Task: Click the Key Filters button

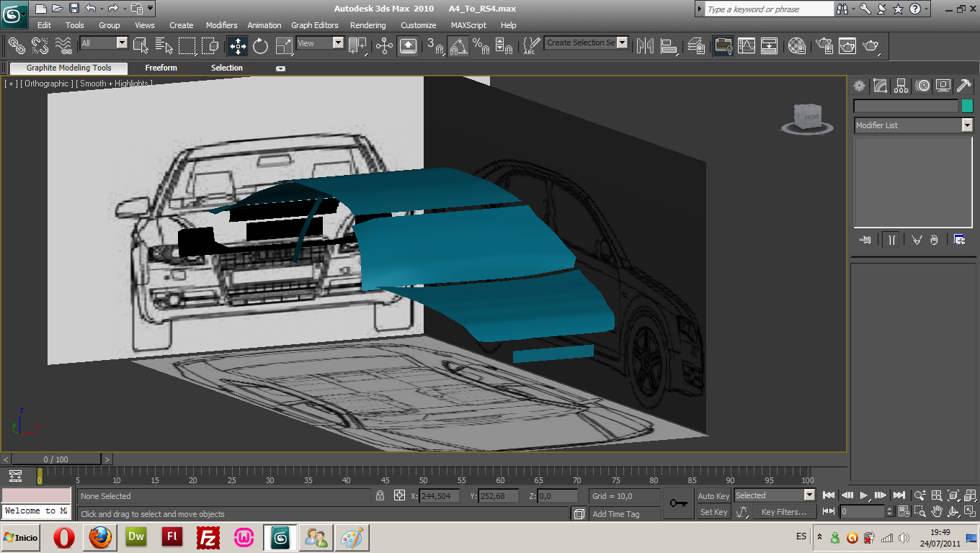Action: [783, 512]
